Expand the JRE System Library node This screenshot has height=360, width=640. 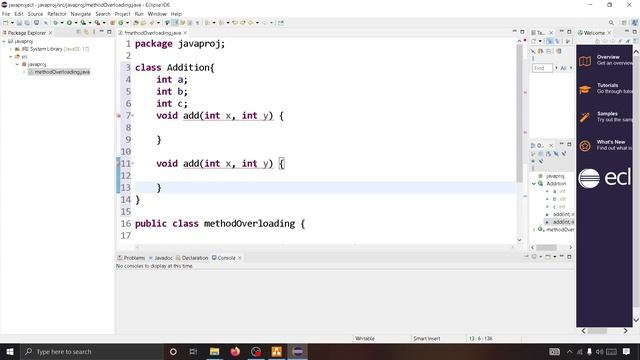pos(11,49)
